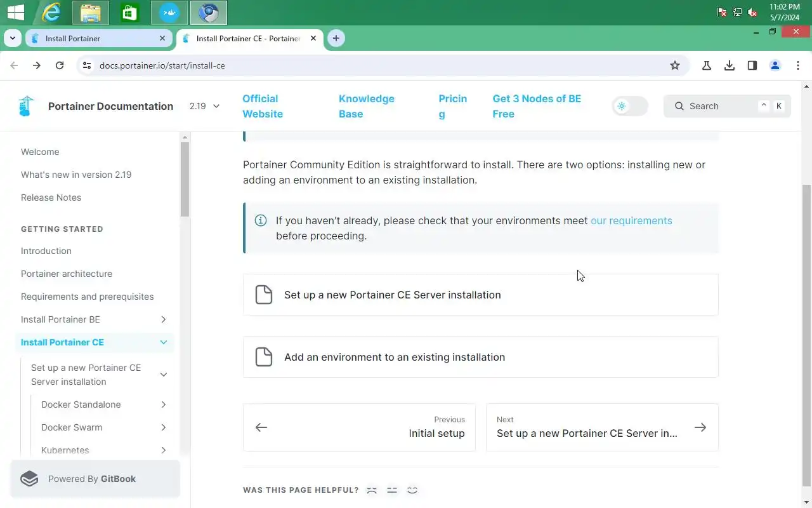Open the browser three-dot menu
The width and height of the screenshot is (812, 508).
coord(798,65)
